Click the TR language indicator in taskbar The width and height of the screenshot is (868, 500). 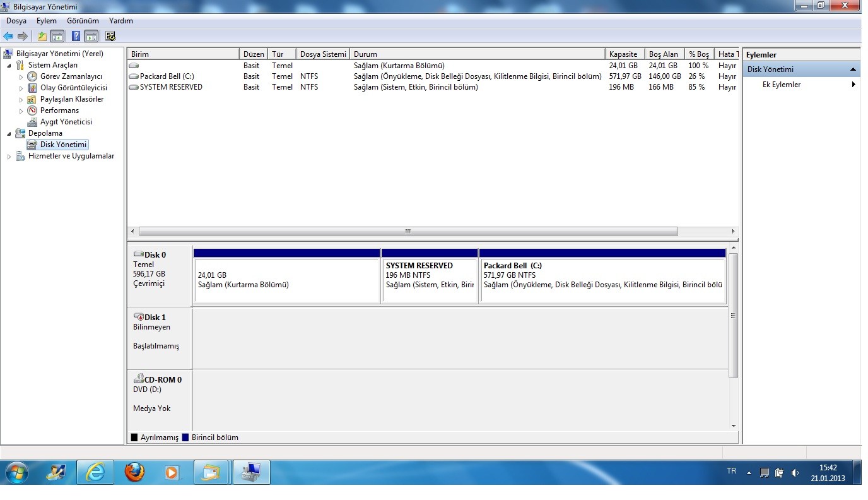[x=732, y=471]
